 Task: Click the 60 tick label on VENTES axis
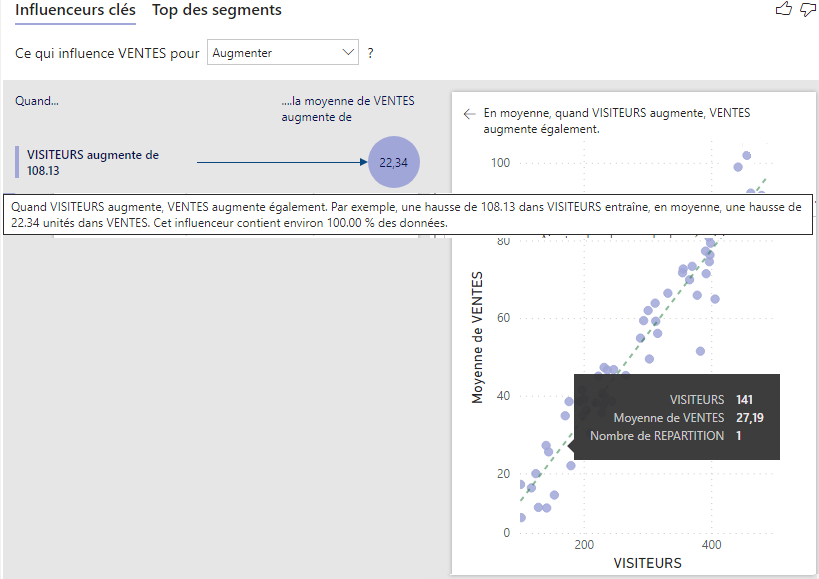503,317
